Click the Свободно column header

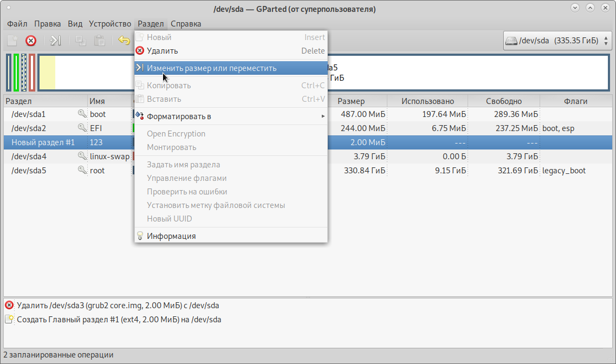tap(504, 101)
